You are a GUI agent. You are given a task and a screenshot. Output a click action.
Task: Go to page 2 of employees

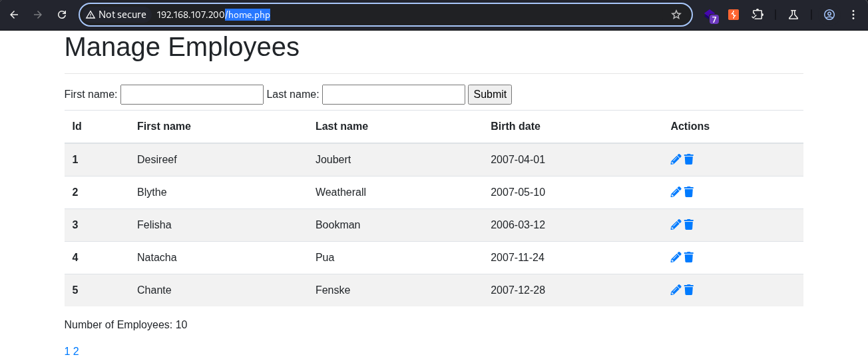point(76,352)
